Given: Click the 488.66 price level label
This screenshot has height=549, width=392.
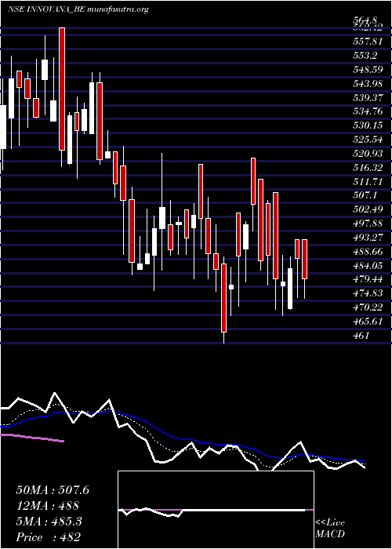Looking at the screenshot, I should tap(368, 252).
